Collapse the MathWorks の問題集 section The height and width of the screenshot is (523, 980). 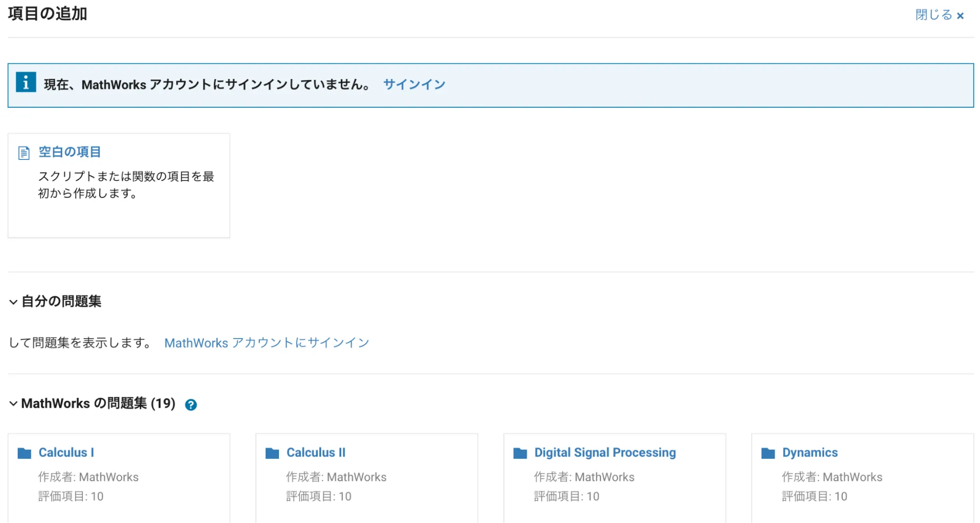click(13, 404)
